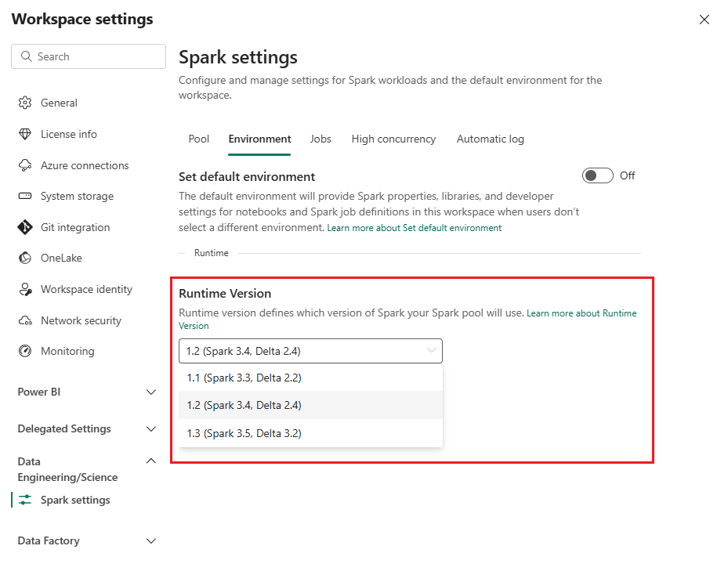Click the General gear icon
Screen dimensions: 728x582
[25, 103]
